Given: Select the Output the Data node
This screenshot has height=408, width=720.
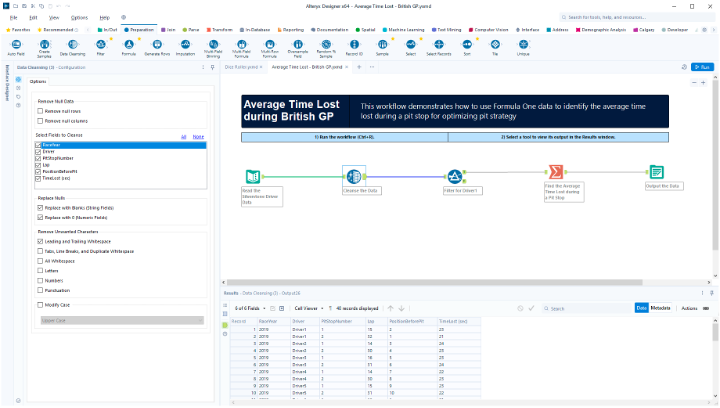Looking at the screenshot, I should coord(657,172).
